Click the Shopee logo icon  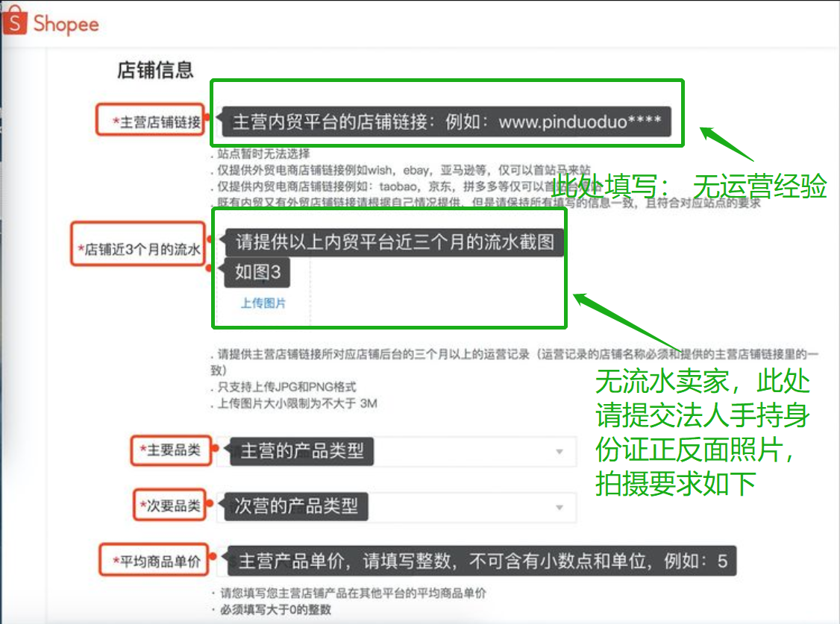coord(14,22)
